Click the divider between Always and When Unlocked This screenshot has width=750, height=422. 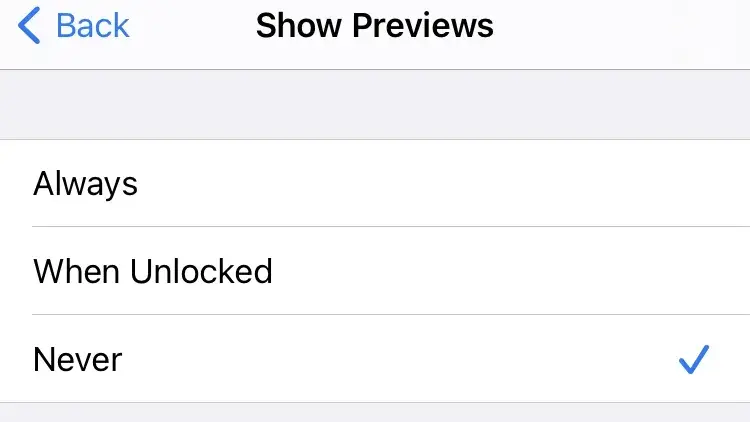(391, 227)
